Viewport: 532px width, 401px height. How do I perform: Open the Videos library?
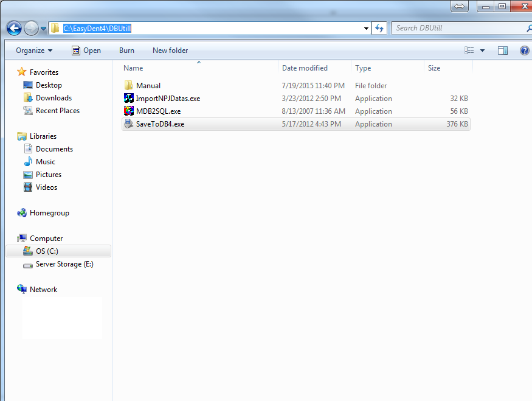point(46,187)
